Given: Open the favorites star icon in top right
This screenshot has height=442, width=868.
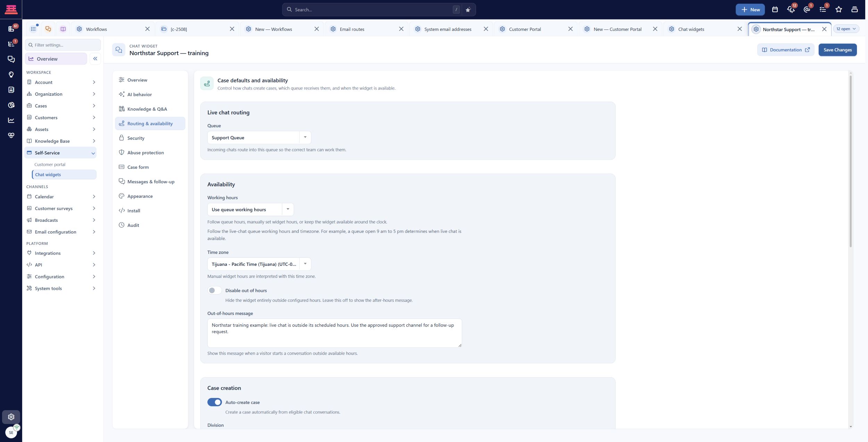Looking at the screenshot, I should tap(838, 10).
